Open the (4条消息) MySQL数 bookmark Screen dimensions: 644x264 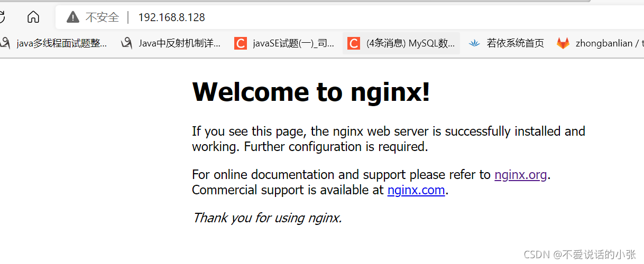click(401, 43)
